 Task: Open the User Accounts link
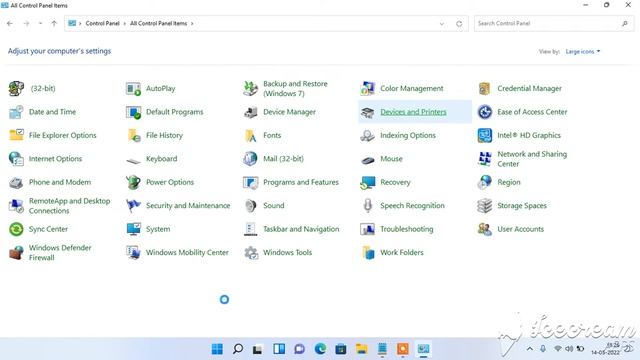tap(520, 229)
